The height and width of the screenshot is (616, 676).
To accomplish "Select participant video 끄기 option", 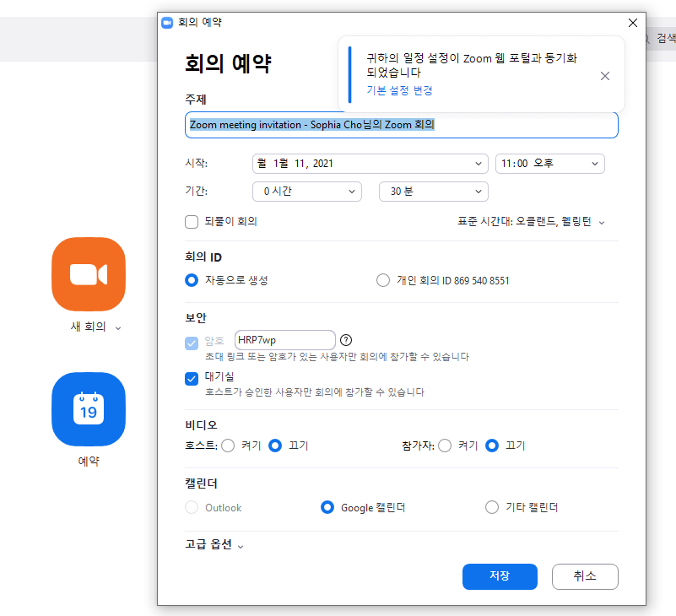I will [492, 446].
